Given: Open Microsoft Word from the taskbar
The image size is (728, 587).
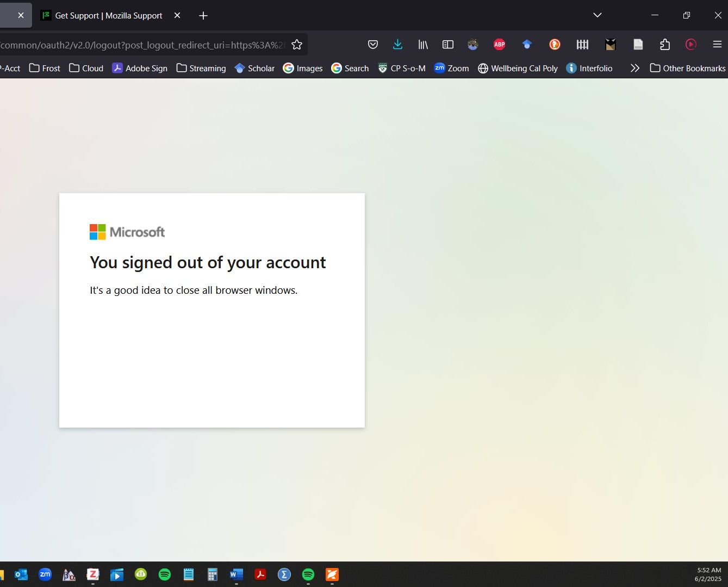Looking at the screenshot, I should coord(237,574).
